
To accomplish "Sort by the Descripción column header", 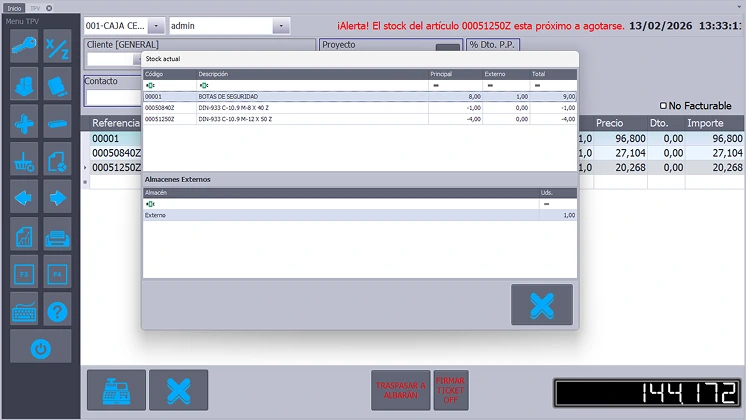I will click(313, 74).
